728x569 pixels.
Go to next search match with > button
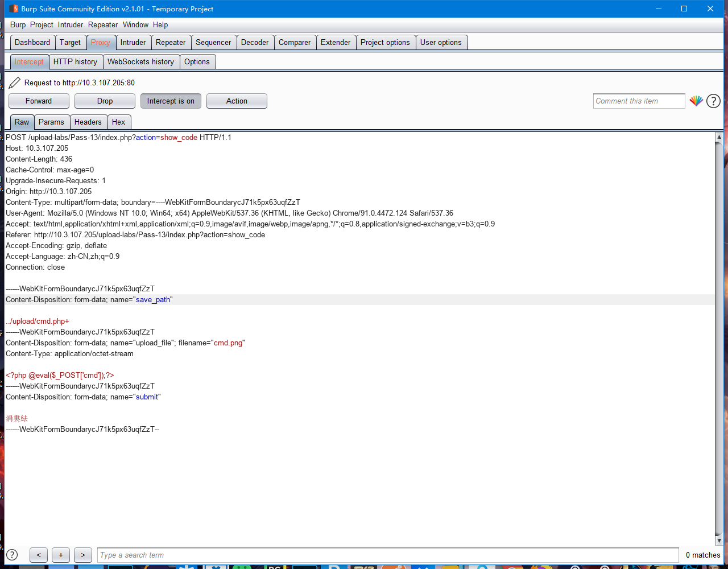coord(83,555)
